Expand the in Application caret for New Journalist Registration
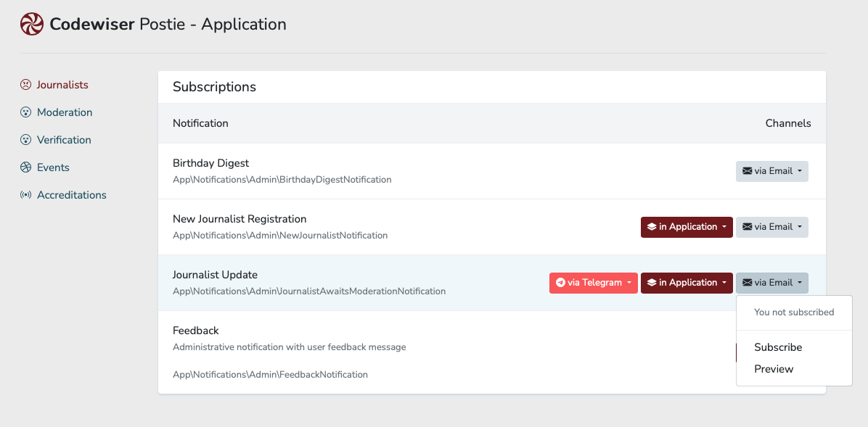 coord(724,228)
